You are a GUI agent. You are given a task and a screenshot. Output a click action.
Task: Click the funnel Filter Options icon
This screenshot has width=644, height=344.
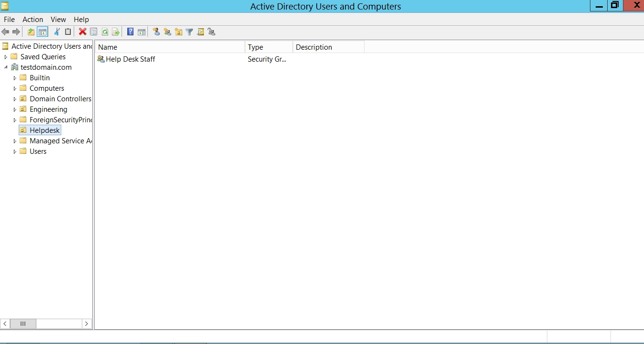pos(189,32)
